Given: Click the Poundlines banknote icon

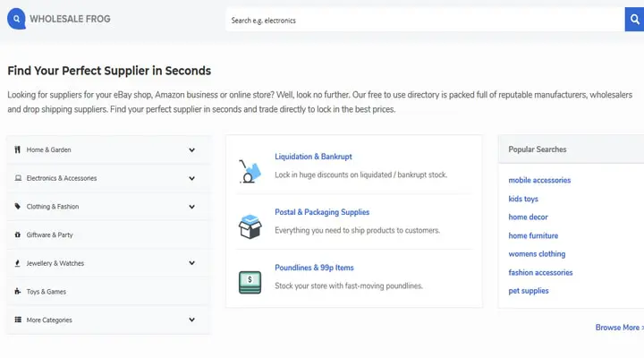Looking at the screenshot, I should [250, 282].
